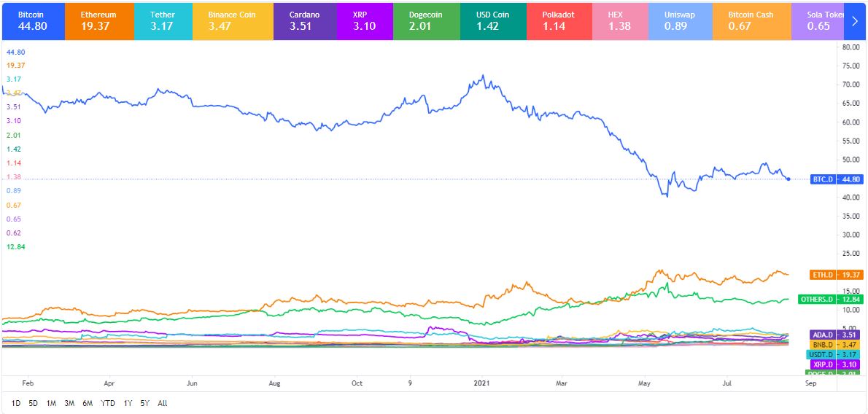The height and width of the screenshot is (414, 868).
Task: Click the Aug label on time axis
Action: pyautogui.click(x=274, y=383)
